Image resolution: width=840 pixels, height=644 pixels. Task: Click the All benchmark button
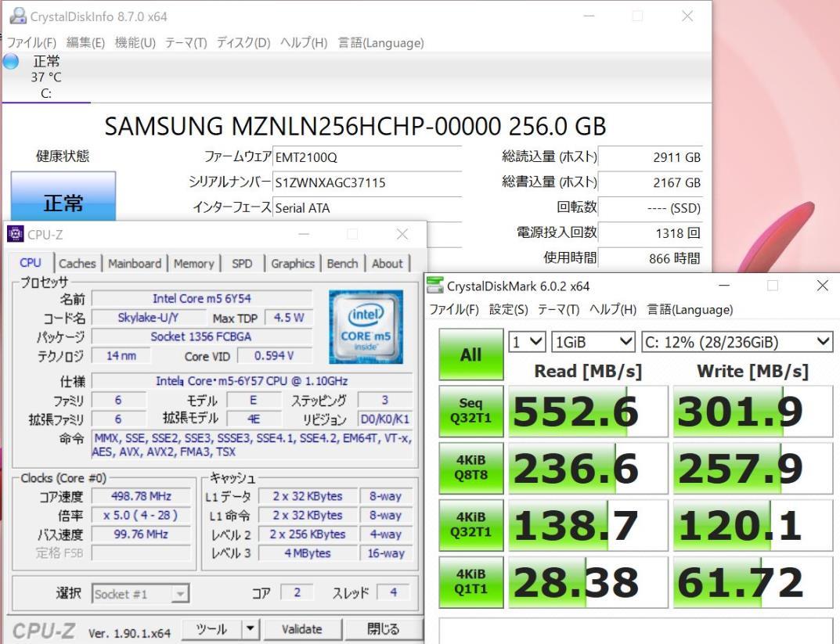[471, 354]
